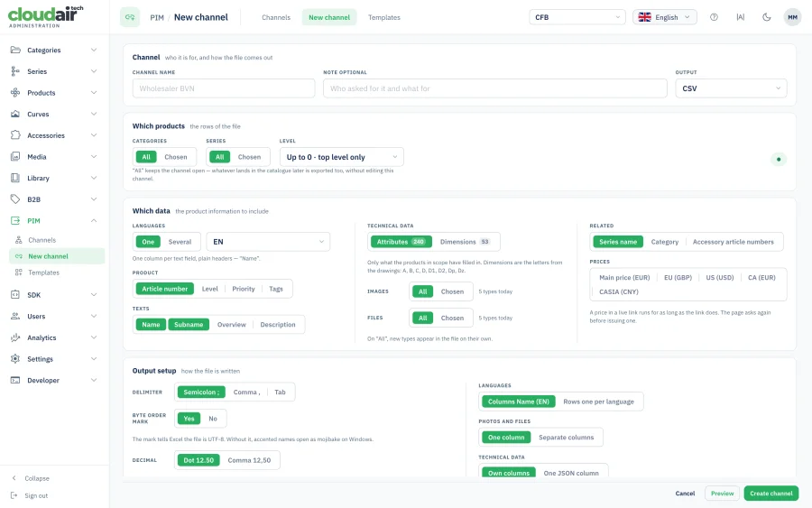Open the CFB workspace dropdown
Image resolution: width=812 pixels, height=508 pixels.
point(577,17)
